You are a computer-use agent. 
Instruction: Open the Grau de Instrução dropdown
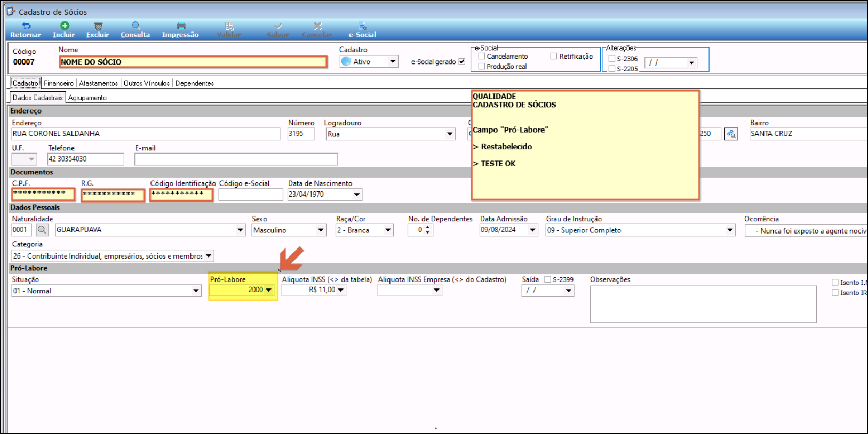pyautogui.click(x=730, y=230)
